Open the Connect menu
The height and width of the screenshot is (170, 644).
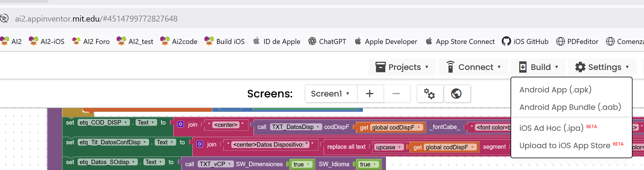click(x=473, y=67)
